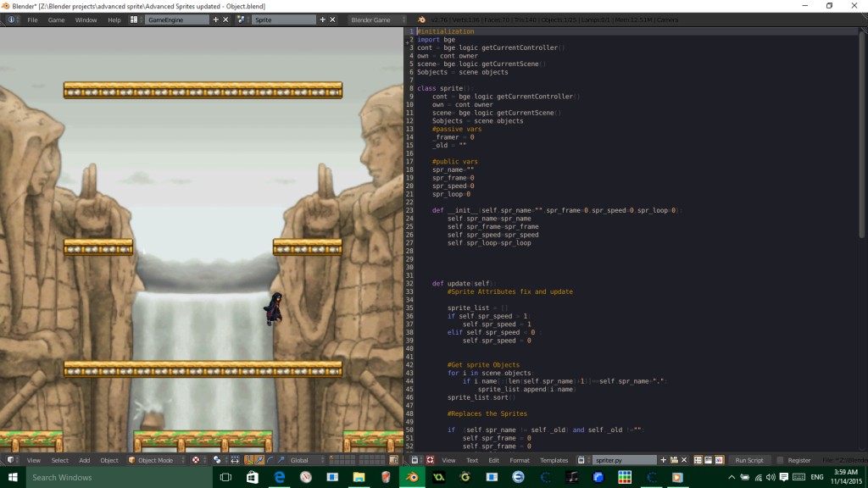Enable the scale manipulator widget

click(281, 460)
